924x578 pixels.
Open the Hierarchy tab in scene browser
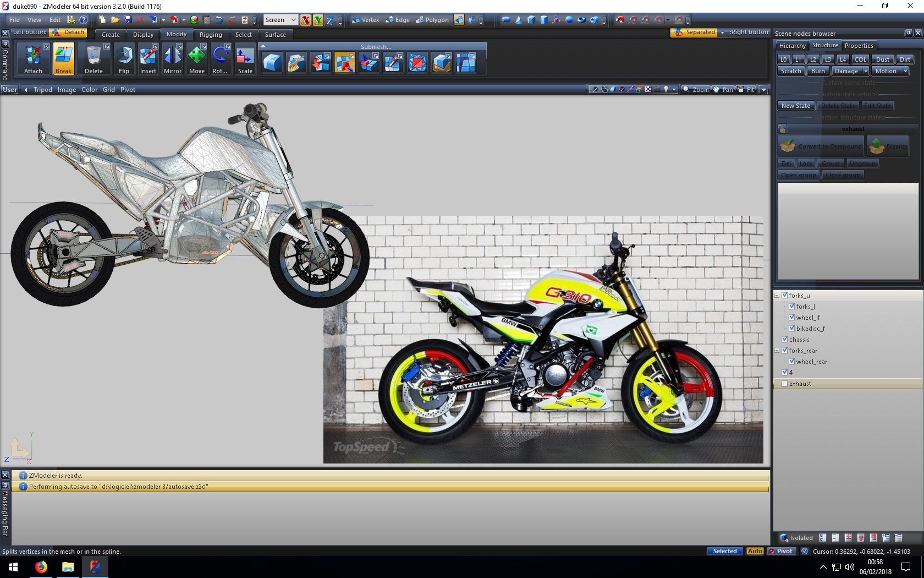pos(792,46)
